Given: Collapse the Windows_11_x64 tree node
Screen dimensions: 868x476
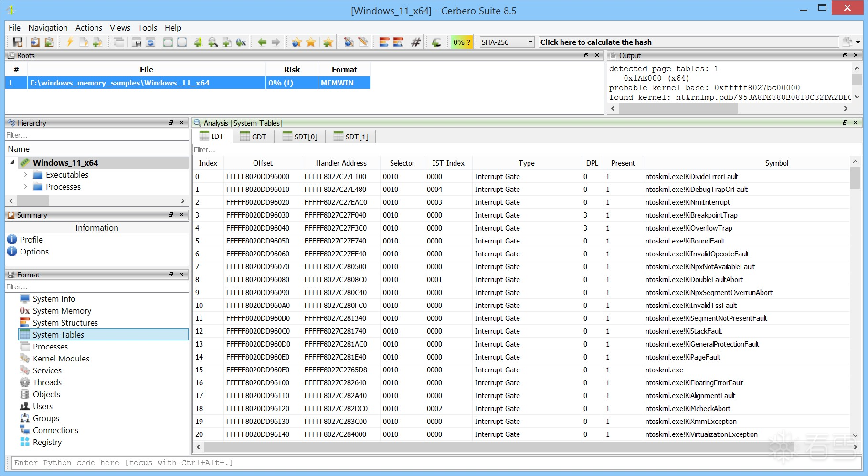Looking at the screenshot, I should coord(12,162).
